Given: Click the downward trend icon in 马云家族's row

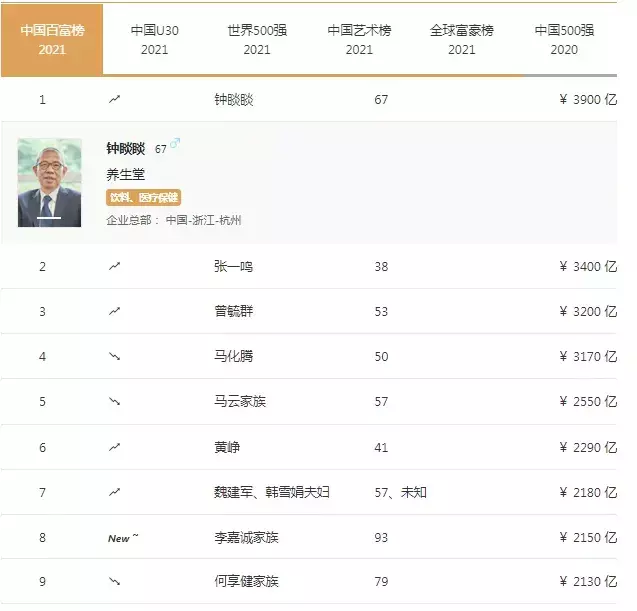Looking at the screenshot, I should (115, 402).
